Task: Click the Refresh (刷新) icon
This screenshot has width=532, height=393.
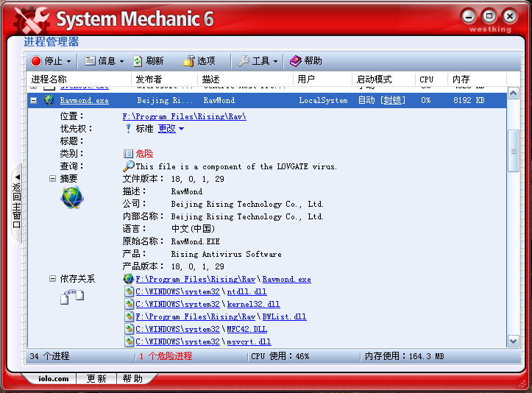Action: (x=138, y=61)
